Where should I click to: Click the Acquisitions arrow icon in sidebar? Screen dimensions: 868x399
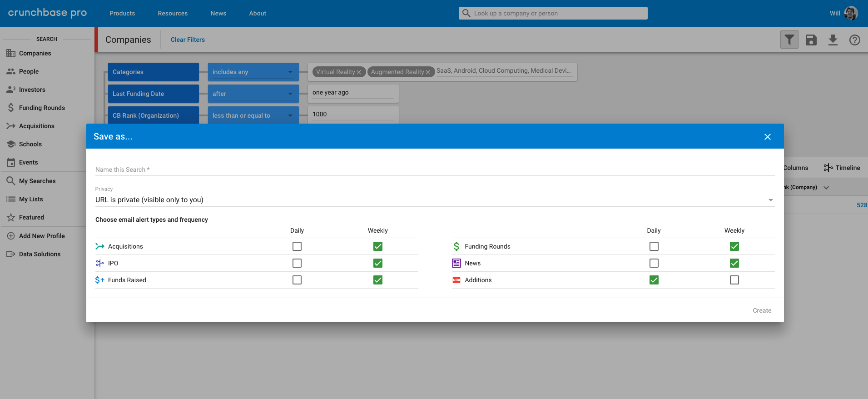(11, 126)
